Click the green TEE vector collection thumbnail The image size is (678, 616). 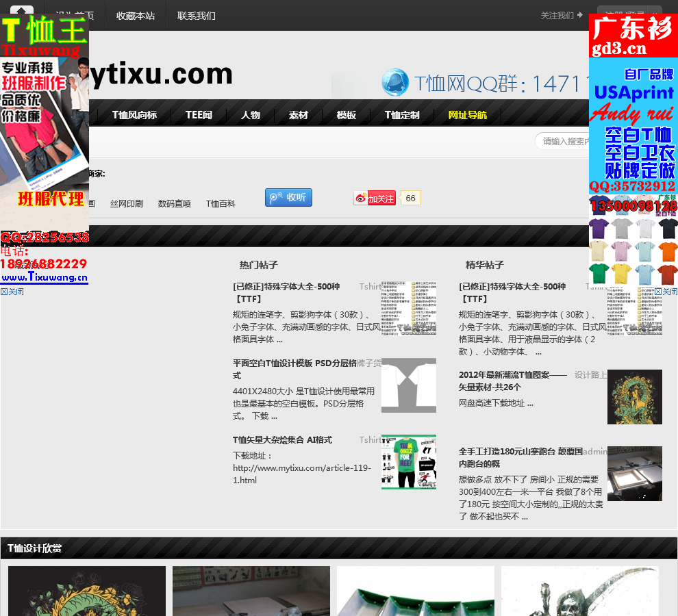[409, 462]
